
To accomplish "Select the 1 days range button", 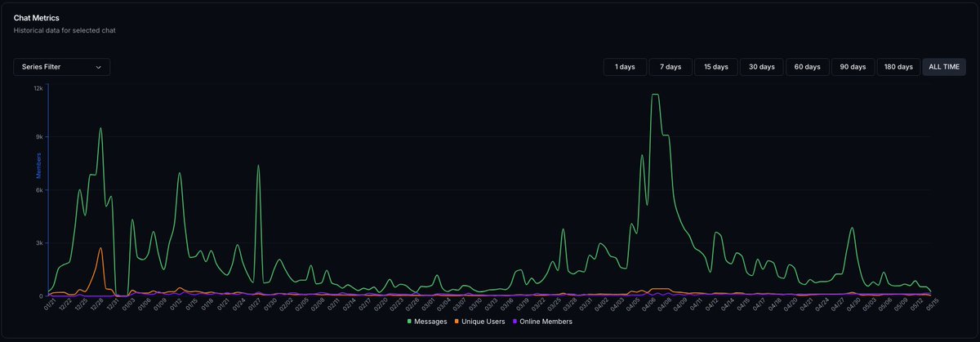I will [625, 67].
